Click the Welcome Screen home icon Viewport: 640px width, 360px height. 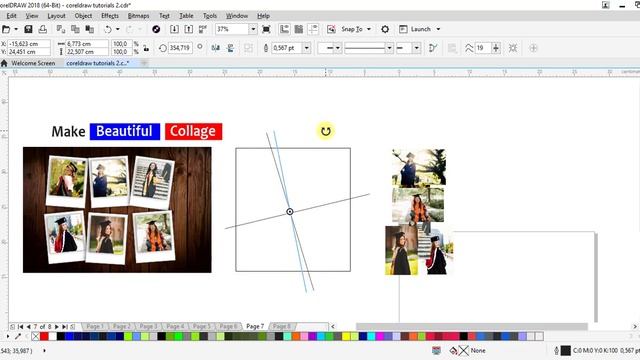(4, 63)
